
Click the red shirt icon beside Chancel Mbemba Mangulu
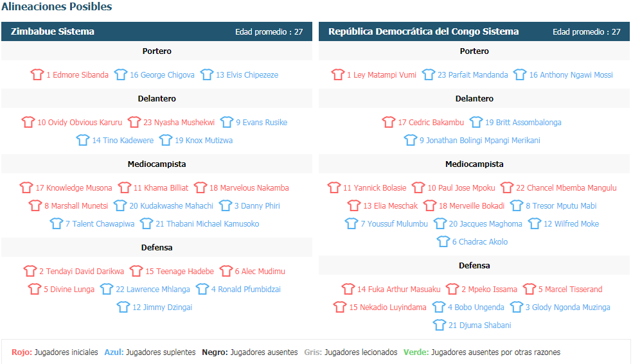[x=506, y=188]
